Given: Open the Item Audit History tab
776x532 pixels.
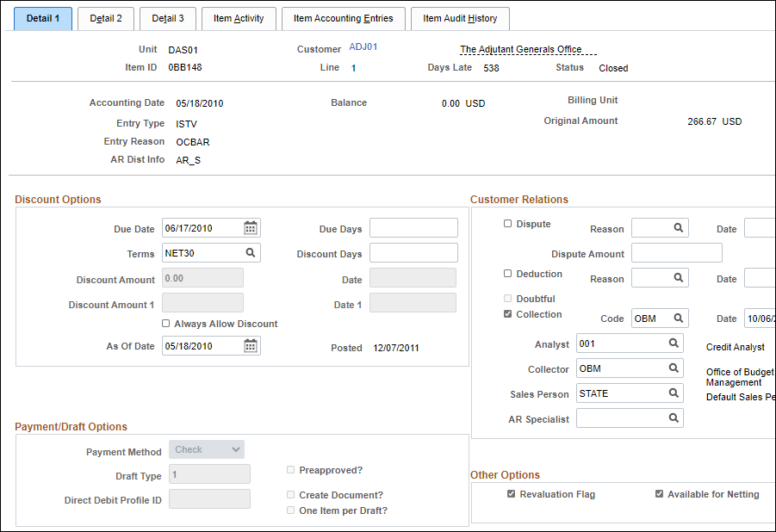Looking at the screenshot, I should coord(460,18).
